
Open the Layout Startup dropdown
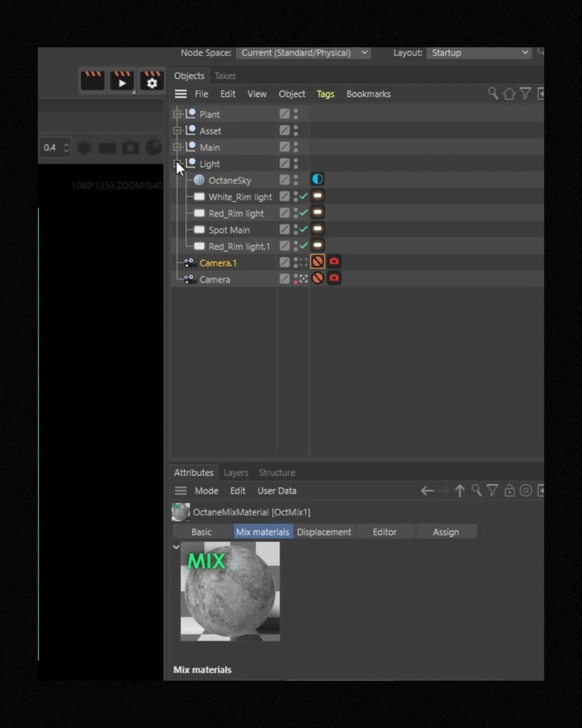(479, 53)
